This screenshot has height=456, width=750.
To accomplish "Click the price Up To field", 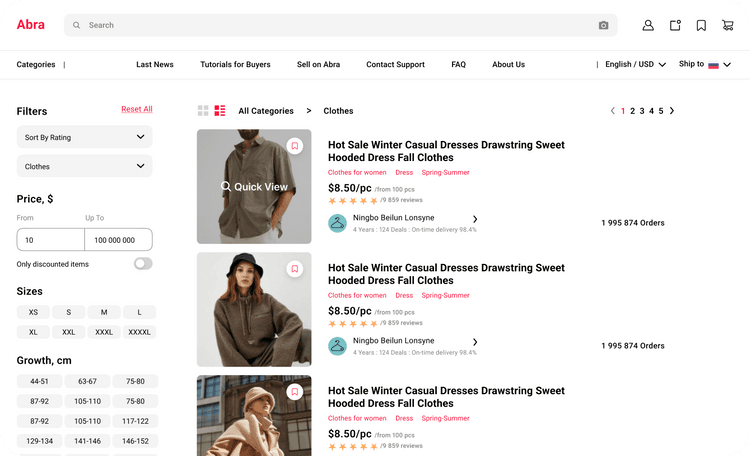I will 119,240.
